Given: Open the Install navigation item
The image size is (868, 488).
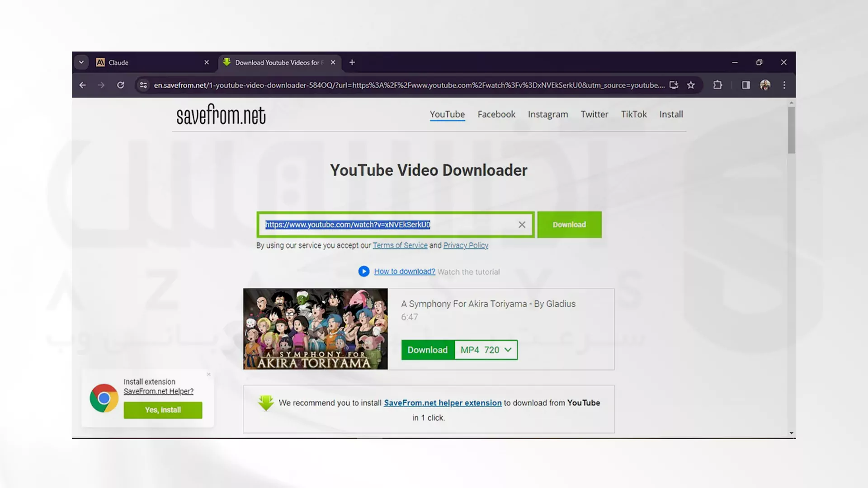Looking at the screenshot, I should [671, 114].
